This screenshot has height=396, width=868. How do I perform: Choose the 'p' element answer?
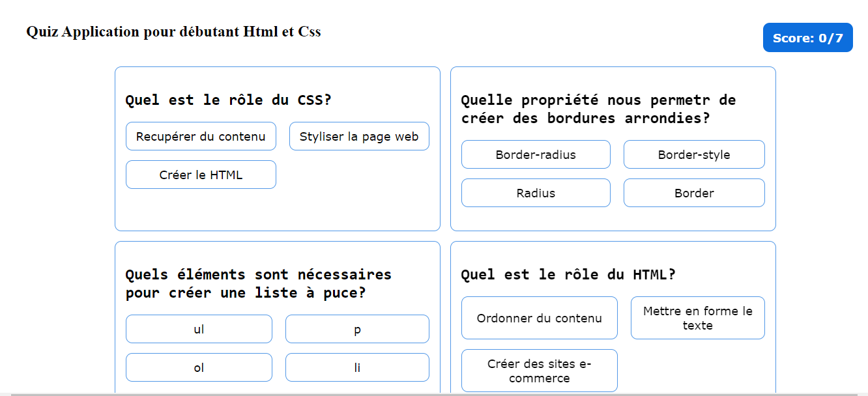(357, 329)
